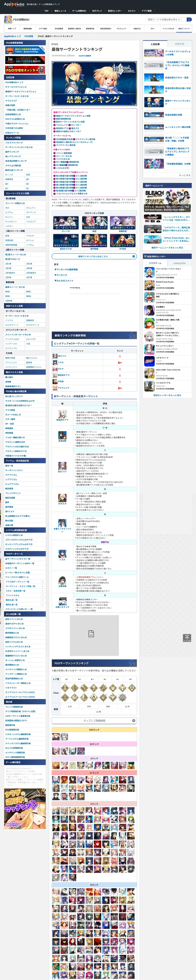The image size is (196, 980).
Task: Expand 概念礼装一覧 plus button
Action: tap(42, 600)
